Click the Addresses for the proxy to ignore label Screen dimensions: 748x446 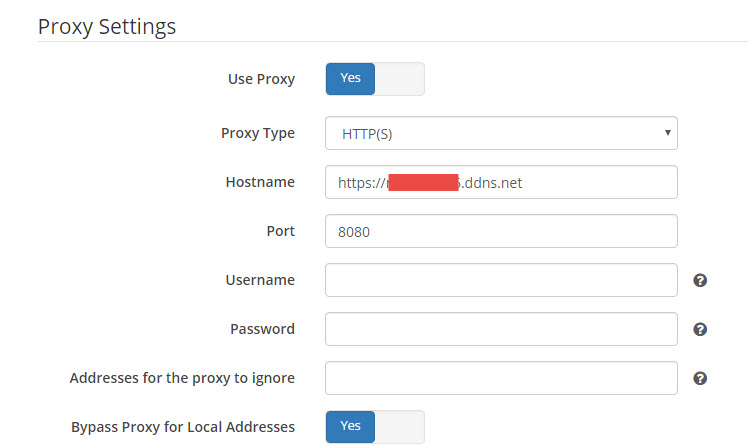pos(182,378)
